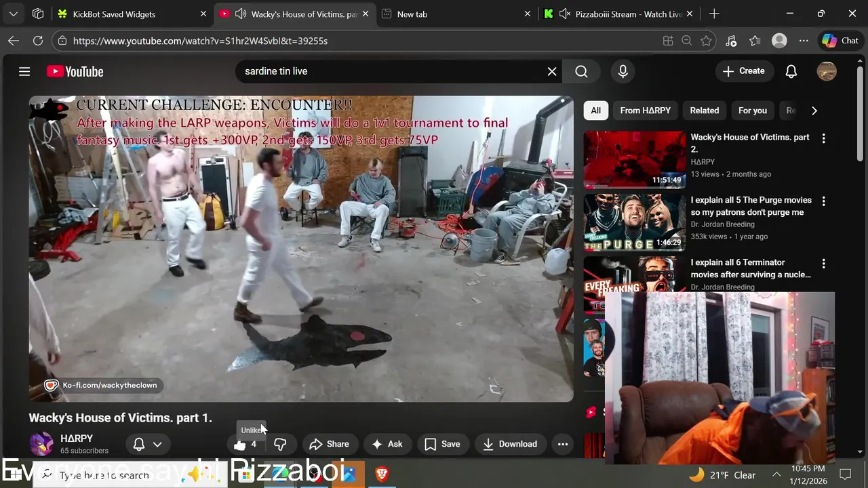Viewport: 868px width, 488px height.
Task: Open Wacky's House of Victims part 2 thumbnail
Action: (x=635, y=160)
